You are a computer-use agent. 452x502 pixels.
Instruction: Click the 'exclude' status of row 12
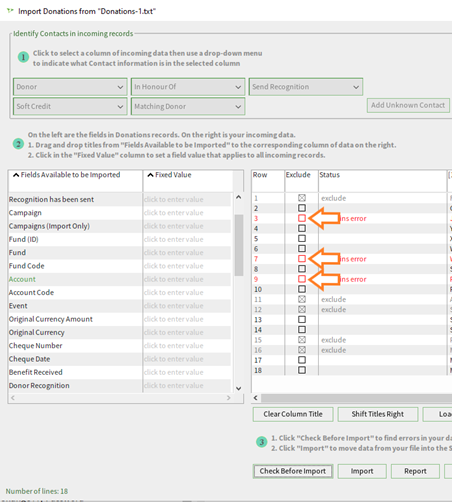tap(334, 309)
